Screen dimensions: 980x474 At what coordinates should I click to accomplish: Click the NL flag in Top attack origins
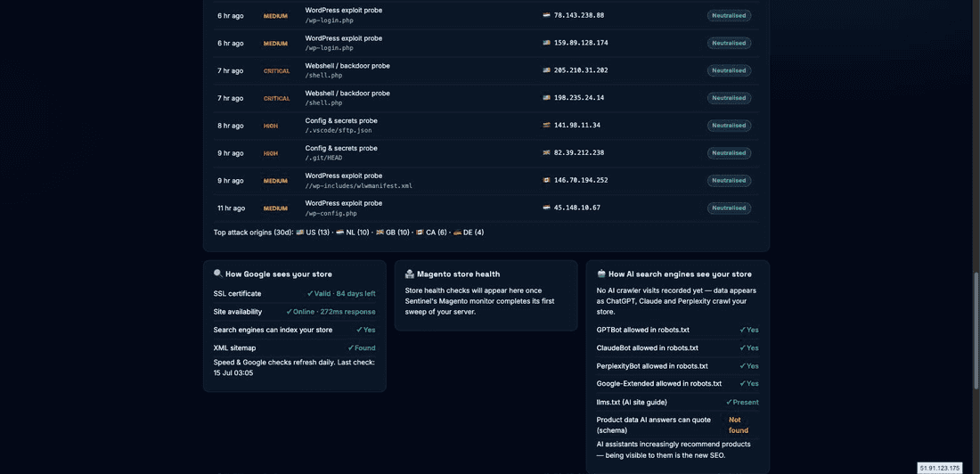point(340,232)
